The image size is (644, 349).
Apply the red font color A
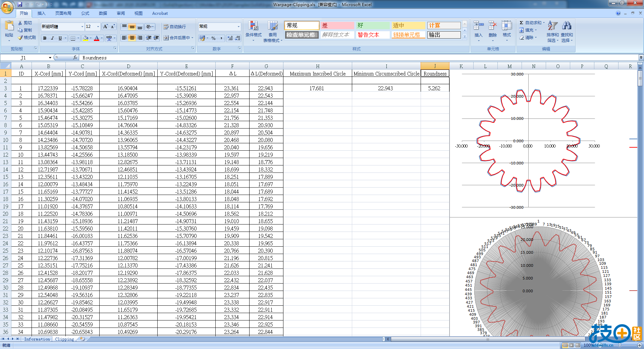click(x=97, y=38)
